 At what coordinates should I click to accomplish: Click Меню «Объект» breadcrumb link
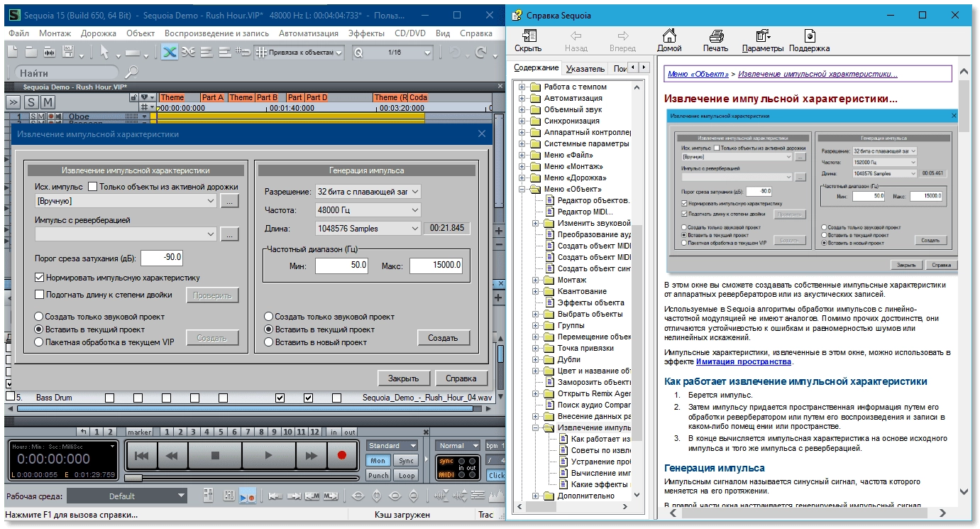tap(698, 74)
